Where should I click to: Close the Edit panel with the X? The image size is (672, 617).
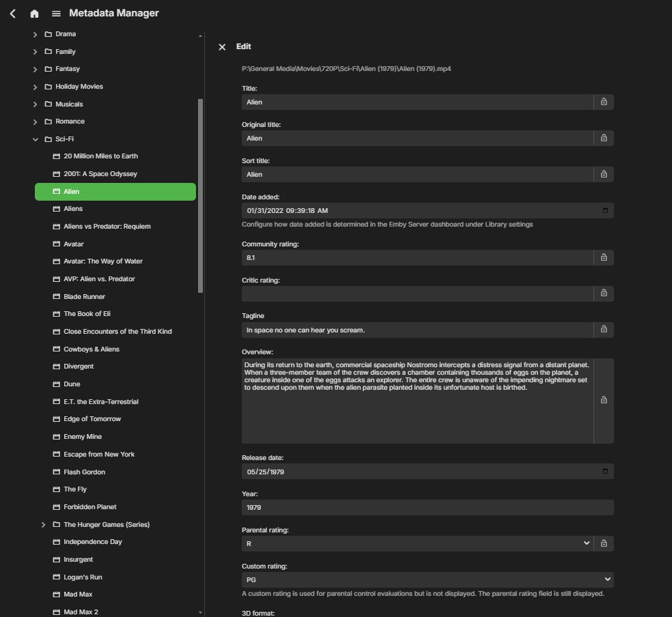coord(222,47)
